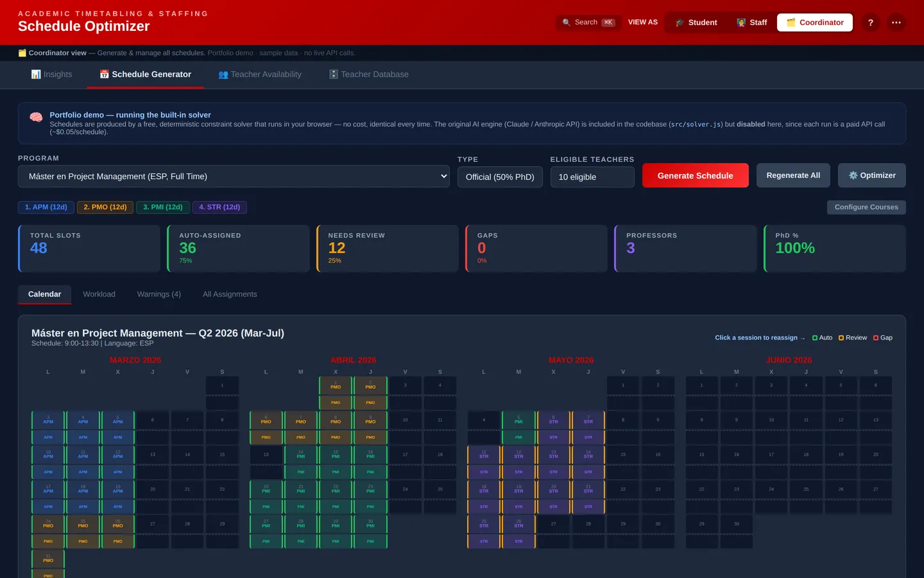Go to Teacher Availability tab
This screenshot has height=578, width=924.
click(x=260, y=74)
